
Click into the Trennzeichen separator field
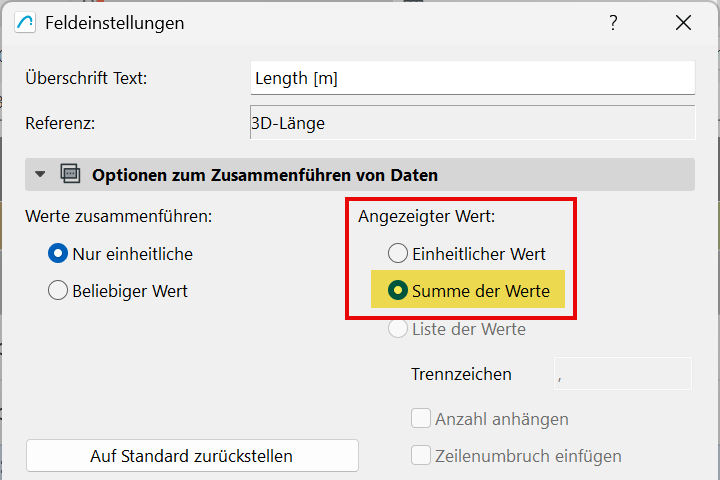[x=622, y=374]
